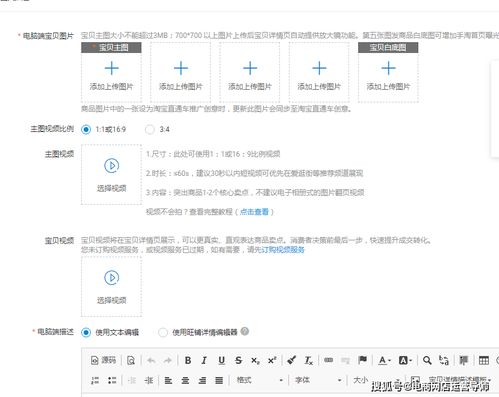499x397 pixels.
Task: Insert a link with the Link icon
Action: click(328, 360)
